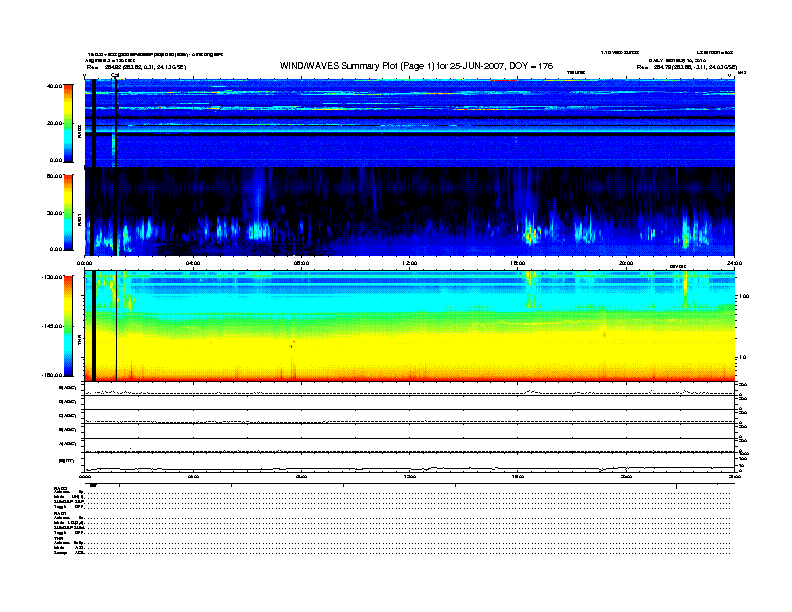792x612 pixels.
Task: Select the 60.00 tick on RAD1 color scale
Action: (x=55, y=176)
